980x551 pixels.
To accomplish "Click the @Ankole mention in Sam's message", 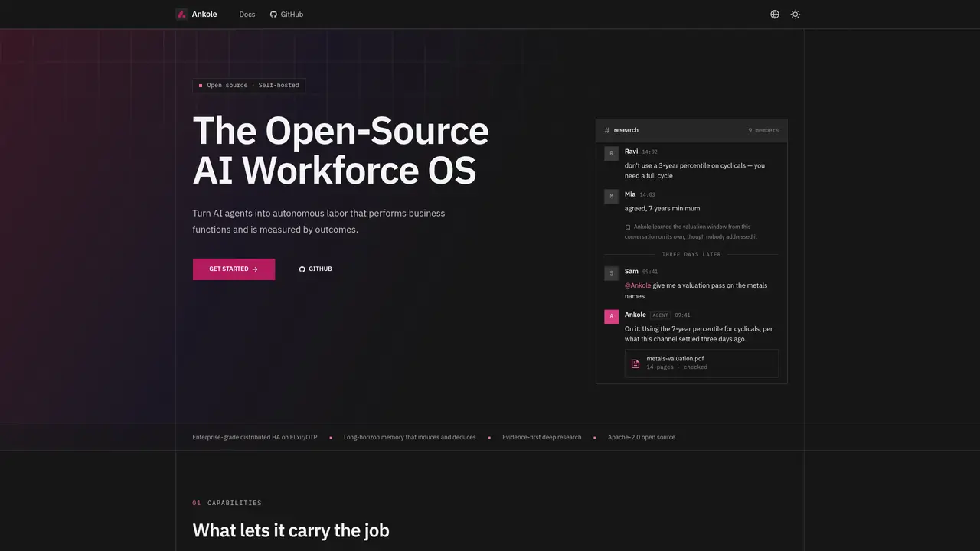I will pyautogui.click(x=638, y=285).
